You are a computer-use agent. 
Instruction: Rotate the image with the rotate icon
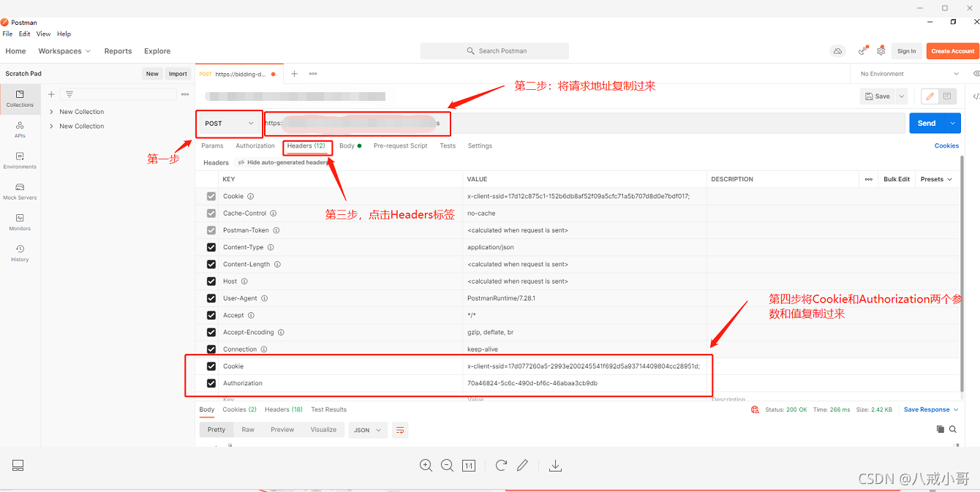pos(501,466)
